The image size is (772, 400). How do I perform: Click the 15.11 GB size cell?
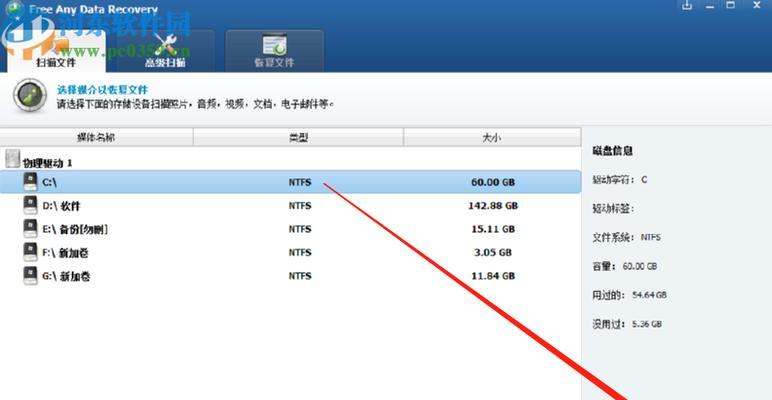(x=493, y=229)
